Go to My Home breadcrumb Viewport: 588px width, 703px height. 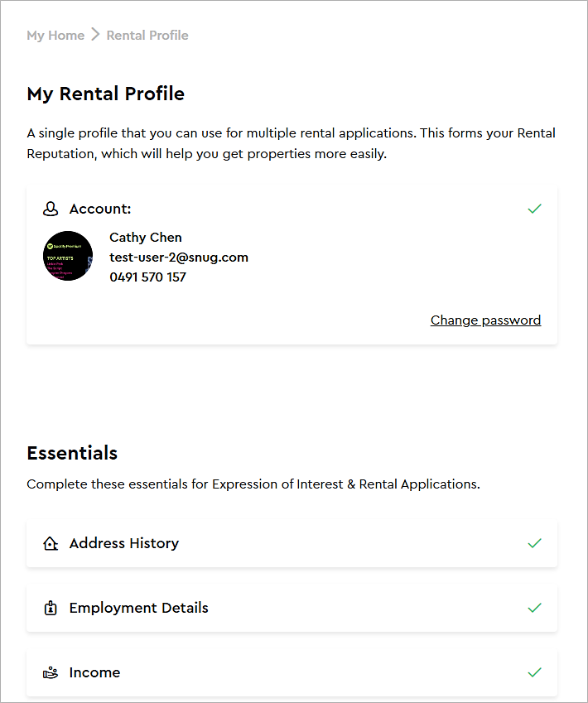(55, 35)
